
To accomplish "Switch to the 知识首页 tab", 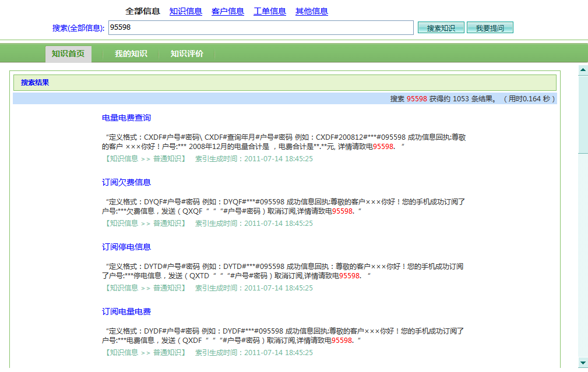I will pyautogui.click(x=68, y=54).
